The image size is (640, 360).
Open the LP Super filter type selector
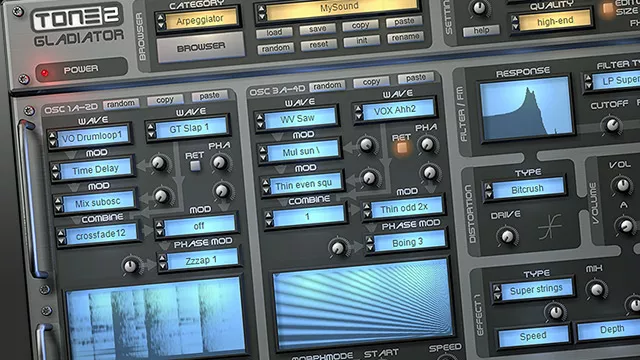[612, 80]
